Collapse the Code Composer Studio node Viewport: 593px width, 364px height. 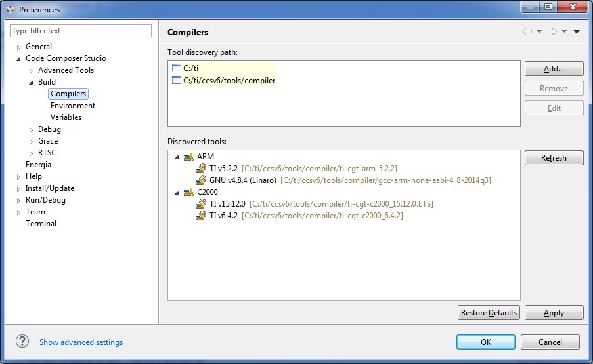pyautogui.click(x=18, y=59)
